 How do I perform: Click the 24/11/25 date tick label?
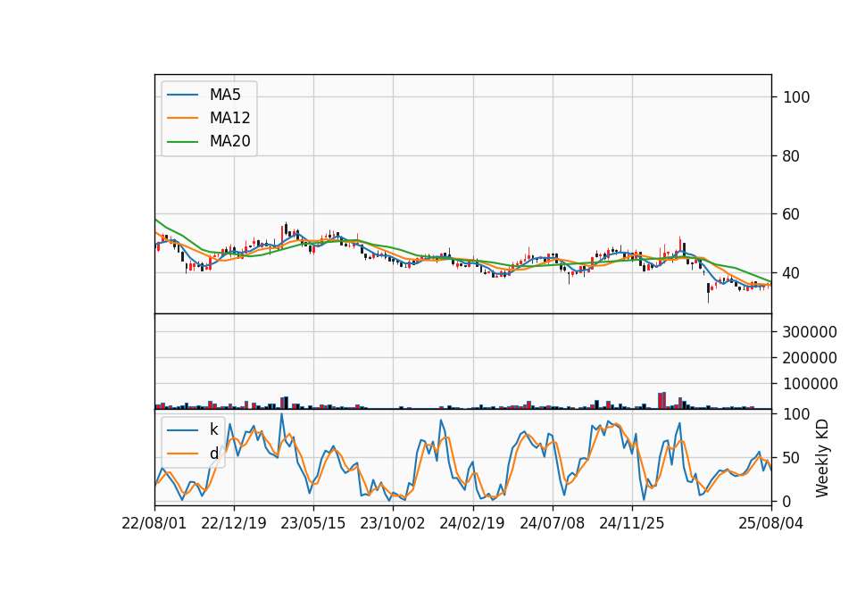click(x=632, y=523)
